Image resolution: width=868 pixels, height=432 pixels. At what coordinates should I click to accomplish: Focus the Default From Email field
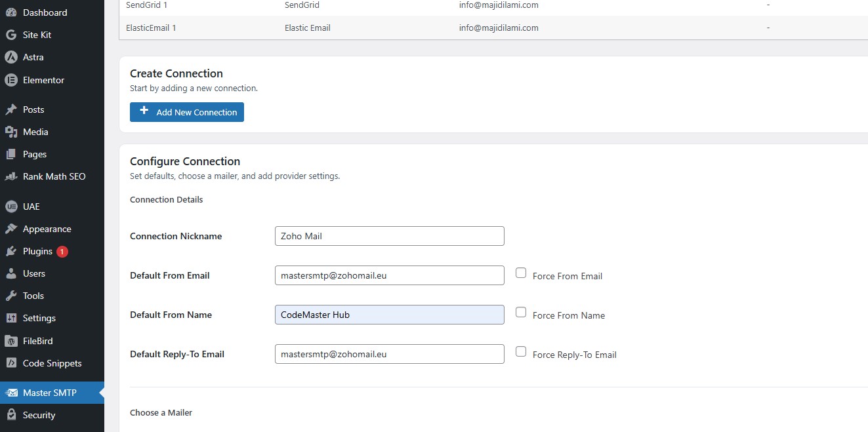[389, 275]
